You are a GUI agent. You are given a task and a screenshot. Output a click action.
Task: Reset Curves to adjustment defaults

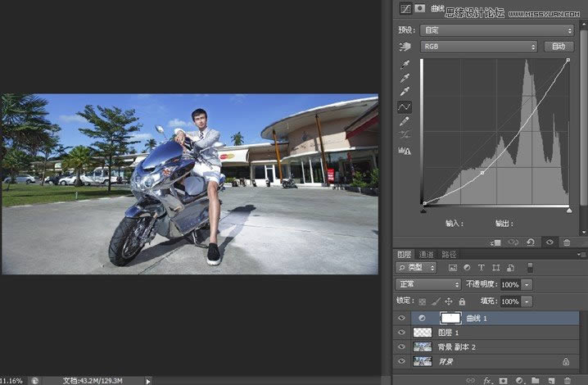(x=531, y=242)
